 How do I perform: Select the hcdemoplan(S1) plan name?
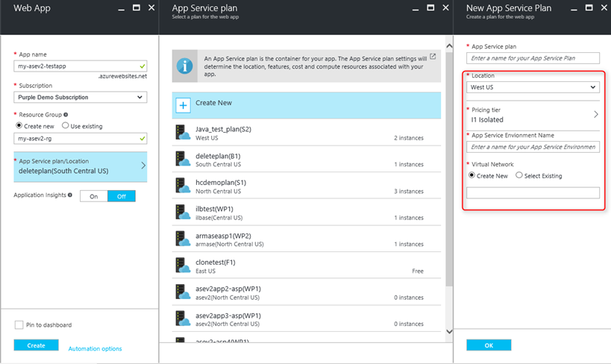tap(221, 183)
